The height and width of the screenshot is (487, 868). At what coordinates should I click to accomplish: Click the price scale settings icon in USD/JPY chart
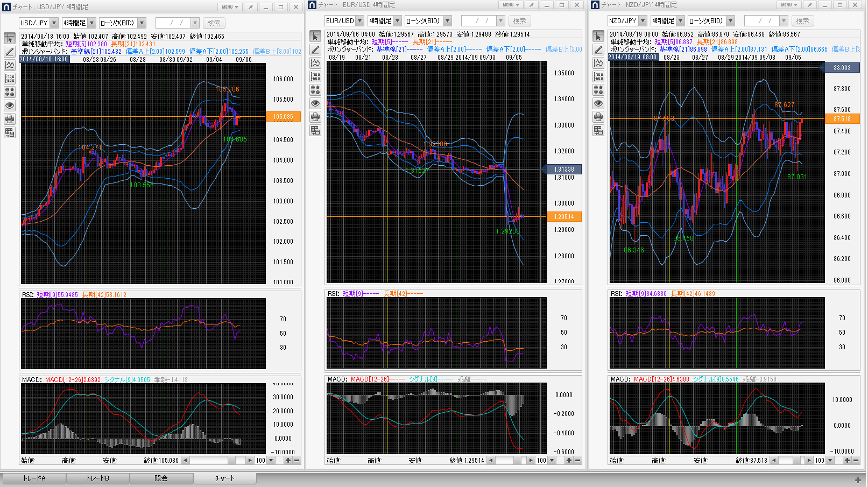pyautogui.click(x=10, y=79)
